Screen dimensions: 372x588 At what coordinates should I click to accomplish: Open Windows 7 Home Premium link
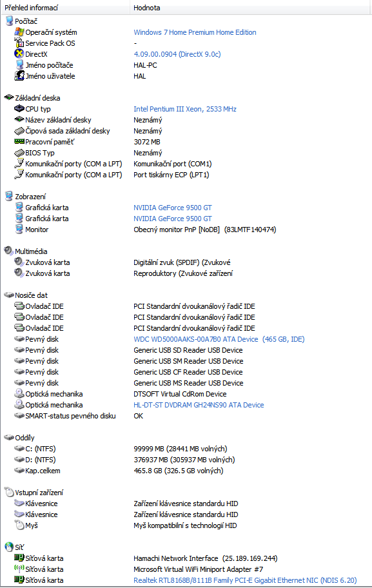[195, 32]
